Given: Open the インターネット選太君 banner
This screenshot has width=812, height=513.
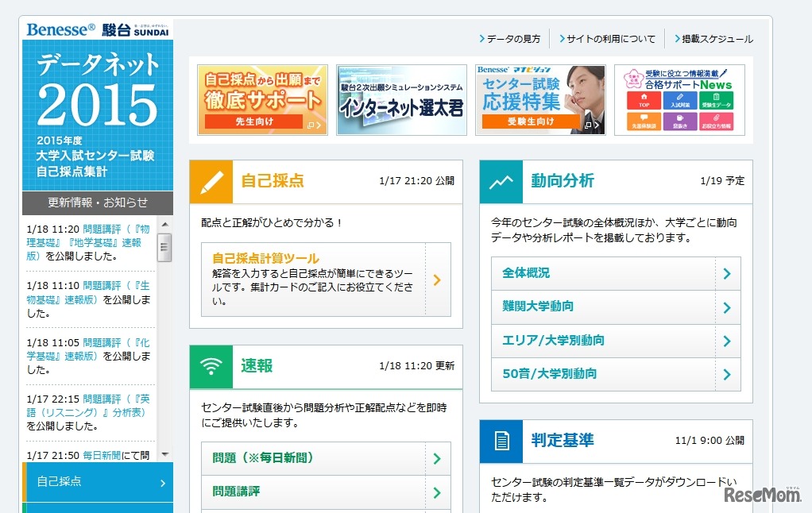Looking at the screenshot, I should (x=401, y=100).
